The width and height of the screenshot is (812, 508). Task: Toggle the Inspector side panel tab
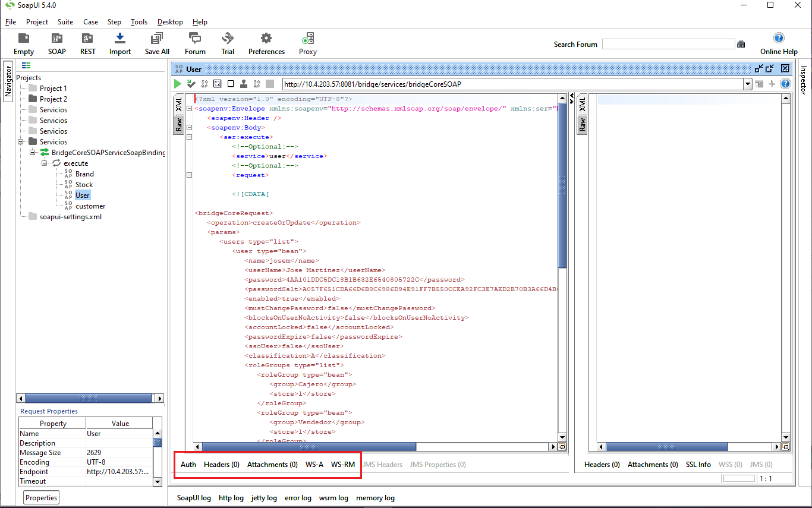point(803,80)
